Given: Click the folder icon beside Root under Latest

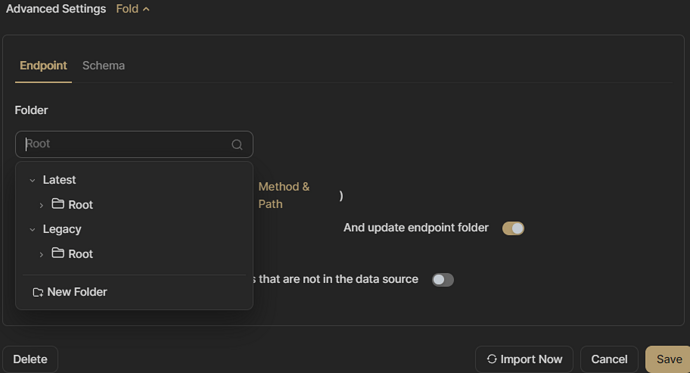Looking at the screenshot, I should point(58,204).
